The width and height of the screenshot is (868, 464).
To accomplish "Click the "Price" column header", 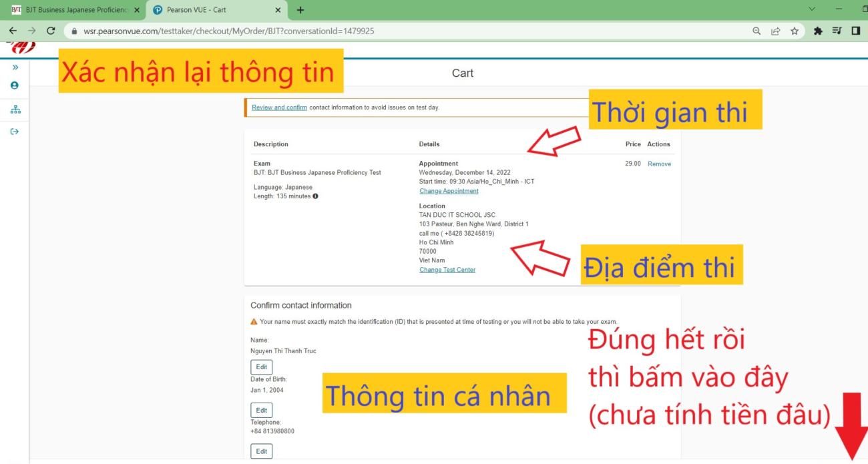I will pyautogui.click(x=633, y=144).
